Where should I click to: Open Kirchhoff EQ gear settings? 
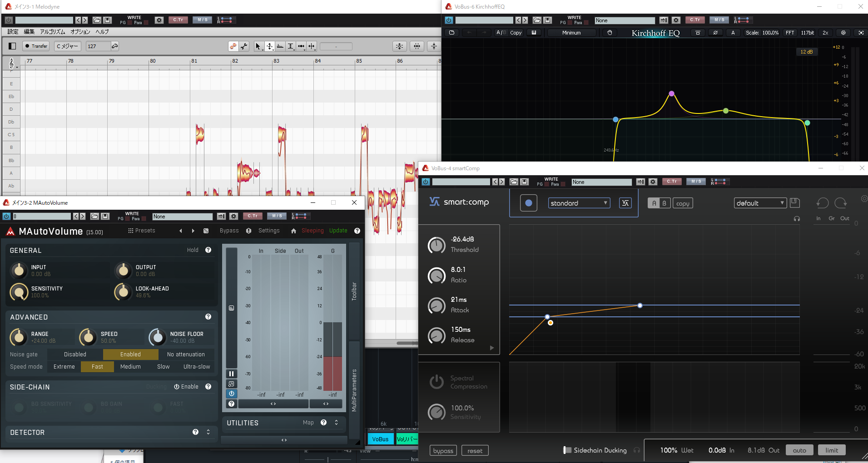[x=843, y=33]
